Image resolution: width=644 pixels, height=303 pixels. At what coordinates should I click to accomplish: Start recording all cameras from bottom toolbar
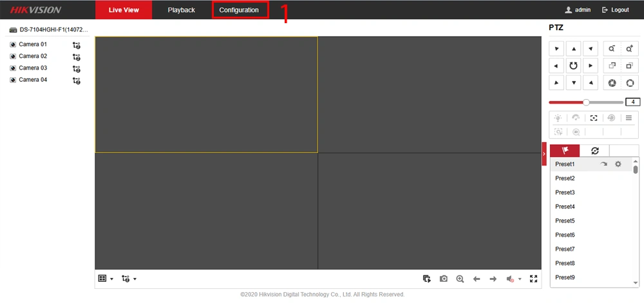[426, 279]
